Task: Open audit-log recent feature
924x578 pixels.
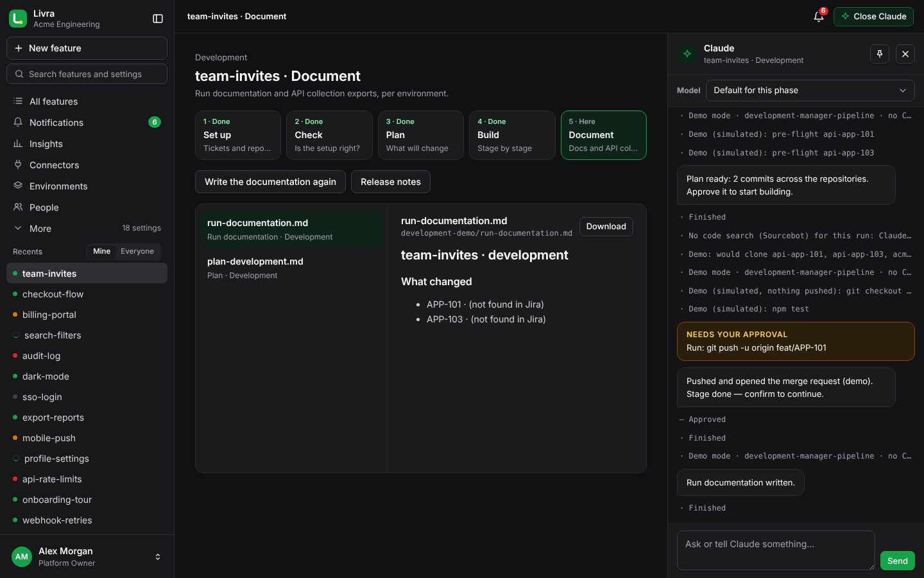Action: point(87,356)
